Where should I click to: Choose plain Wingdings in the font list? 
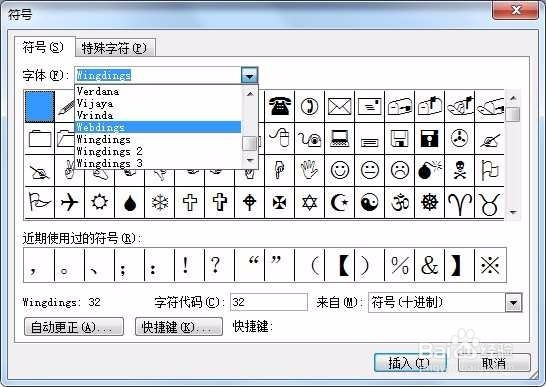pos(158,139)
